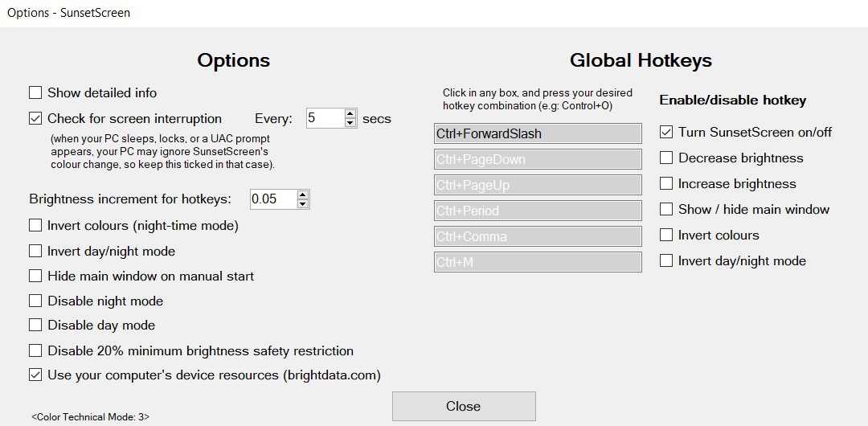Disable the Turn SunsetScreen on/off hotkey
The image size is (868, 426).
(x=665, y=132)
